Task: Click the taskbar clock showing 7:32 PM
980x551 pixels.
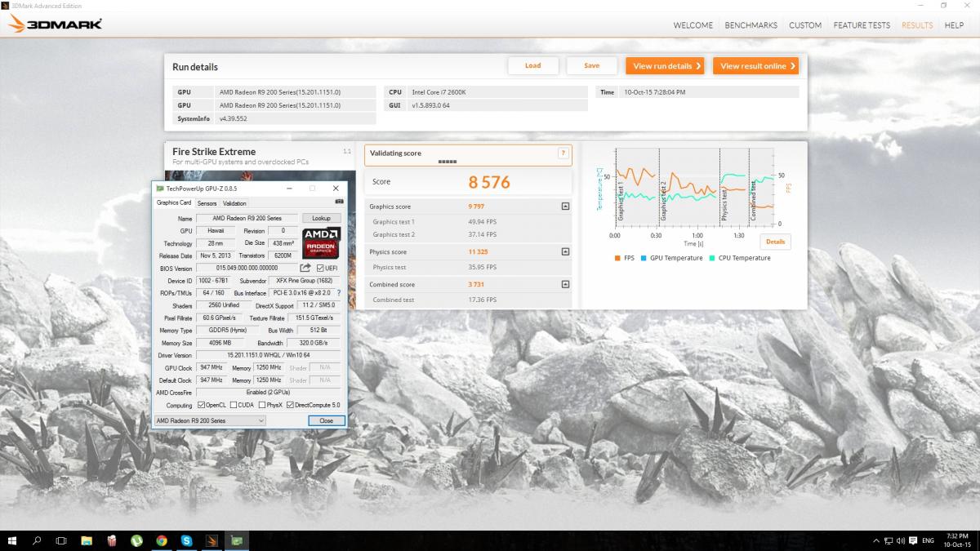Action: point(958,540)
